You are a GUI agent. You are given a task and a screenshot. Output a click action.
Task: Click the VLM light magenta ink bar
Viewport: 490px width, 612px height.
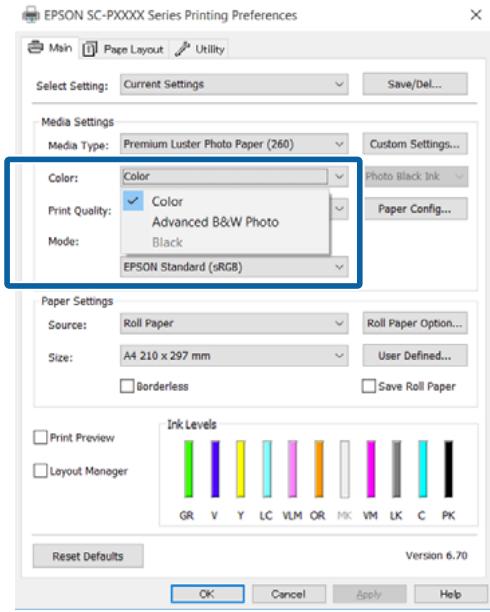[x=292, y=469]
